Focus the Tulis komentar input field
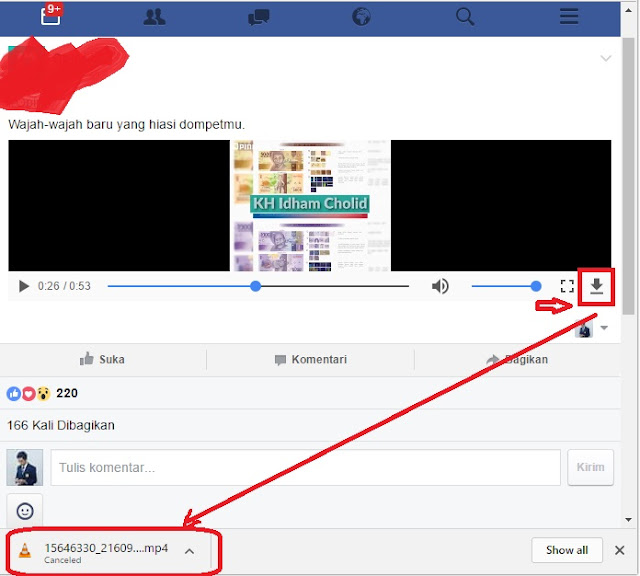The width and height of the screenshot is (640, 576). coord(305,467)
